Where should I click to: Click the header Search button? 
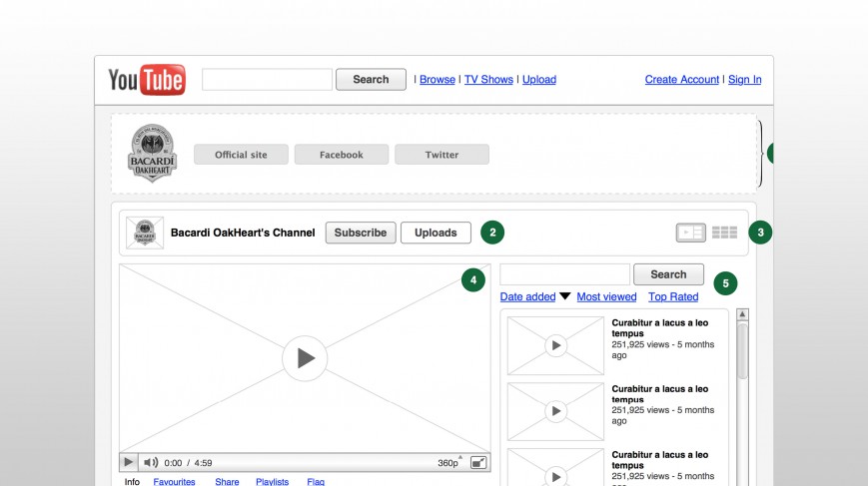coord(371,80)
